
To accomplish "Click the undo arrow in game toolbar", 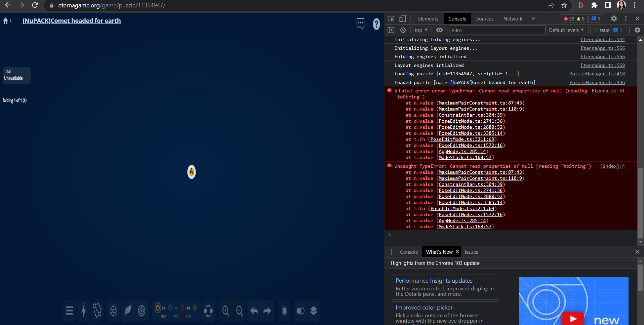I will coord(254,311).
